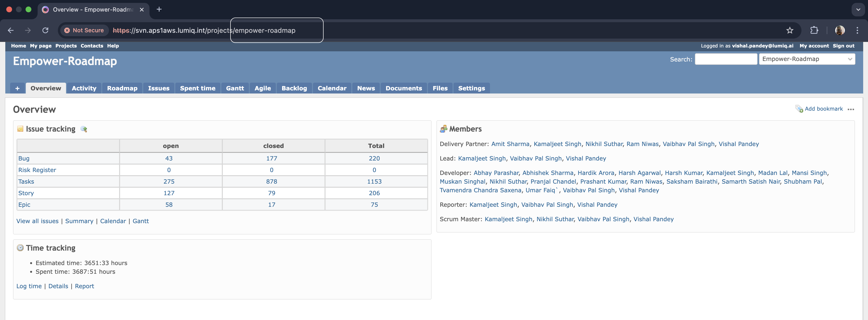This screenshot has width=868, height=320.
Task: Expand the tab search chevron
Action: (x=858, y=9)
